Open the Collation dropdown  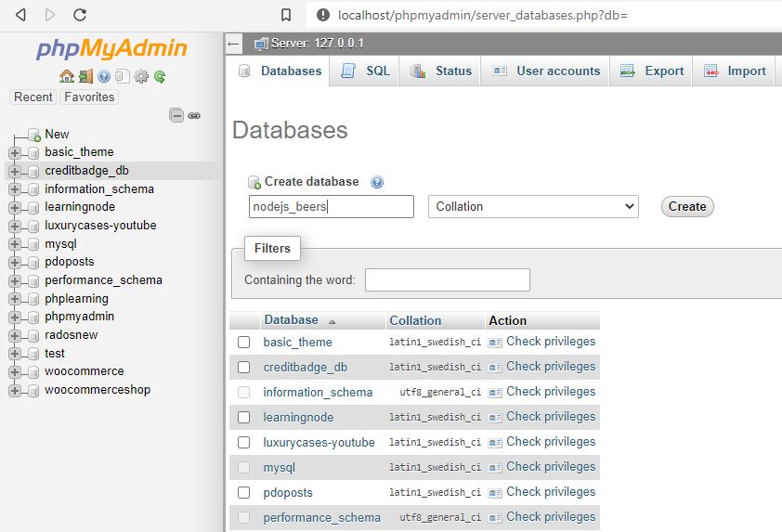[533, 206]
